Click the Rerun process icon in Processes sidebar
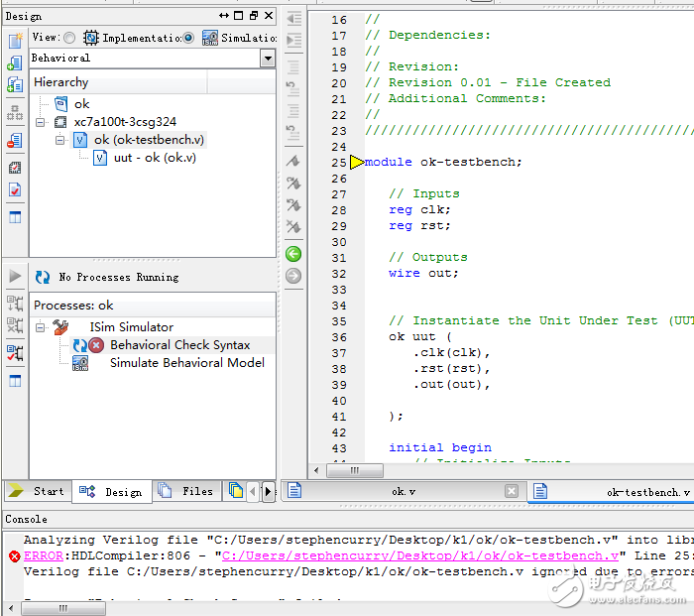This screenshot has height=616, width=694. pos(15,304)
